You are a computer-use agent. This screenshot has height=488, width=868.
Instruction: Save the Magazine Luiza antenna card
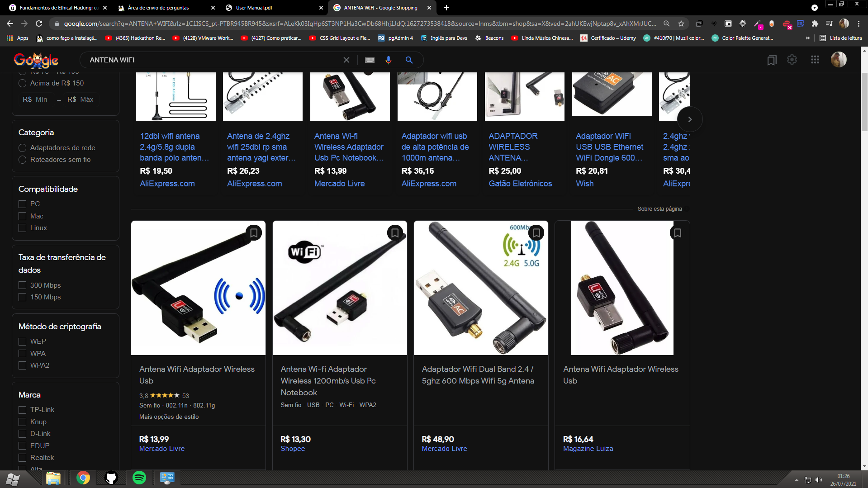[x=678, y=233]
